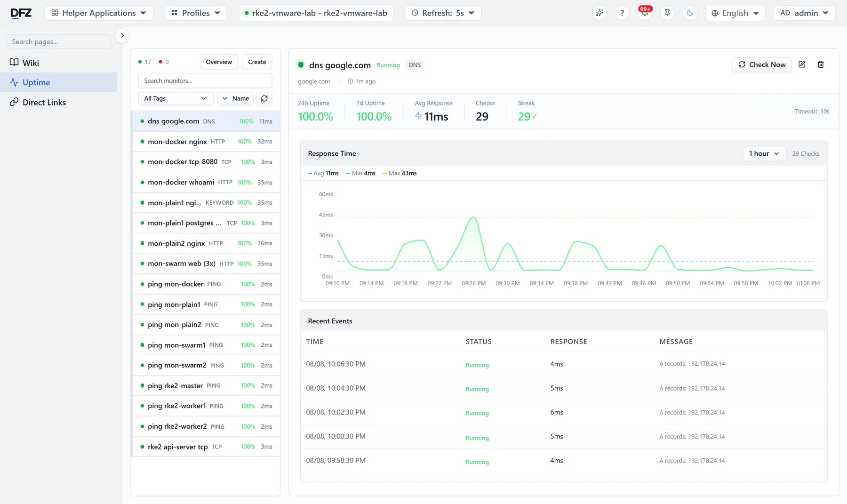Open Wiki page in sidebar
Screen dimensions: 847x504
pyautogui.click(x=59, y=63)
